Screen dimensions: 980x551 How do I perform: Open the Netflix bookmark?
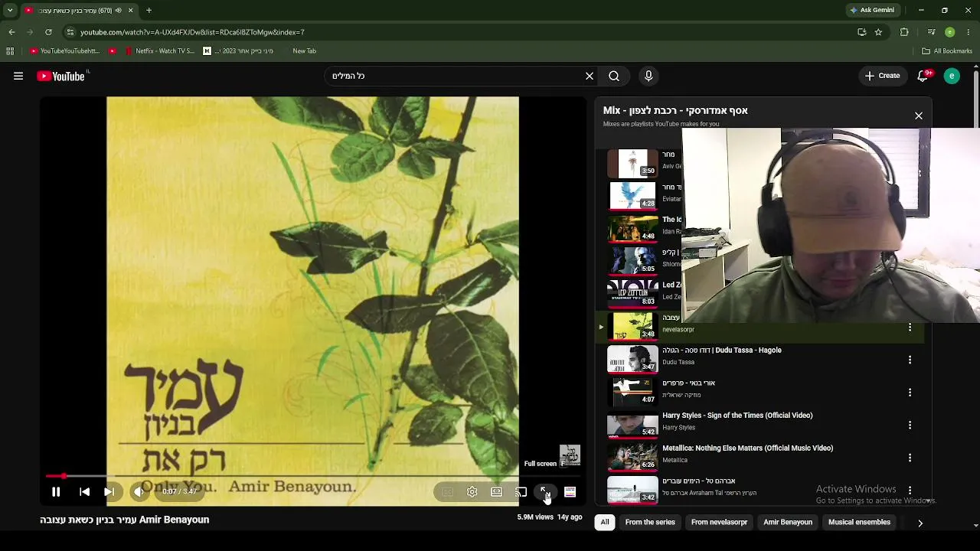tap(159, 51)
